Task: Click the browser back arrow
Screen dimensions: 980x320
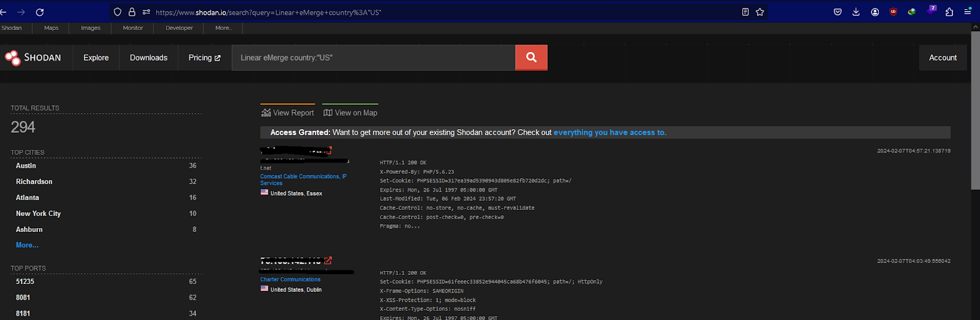Action: (x=3, y=12)
